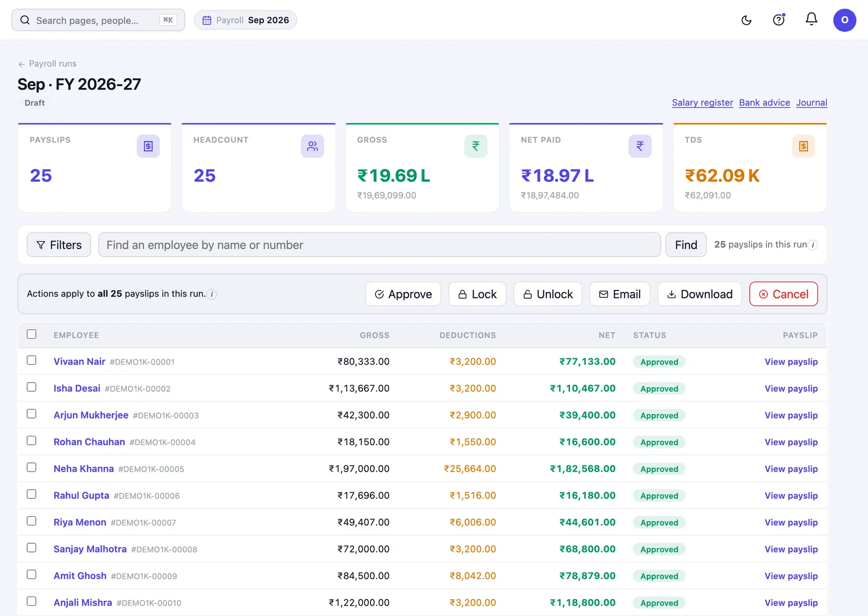Select all payslips with header checkbox
868x616 pixels.
coord(31,334)
